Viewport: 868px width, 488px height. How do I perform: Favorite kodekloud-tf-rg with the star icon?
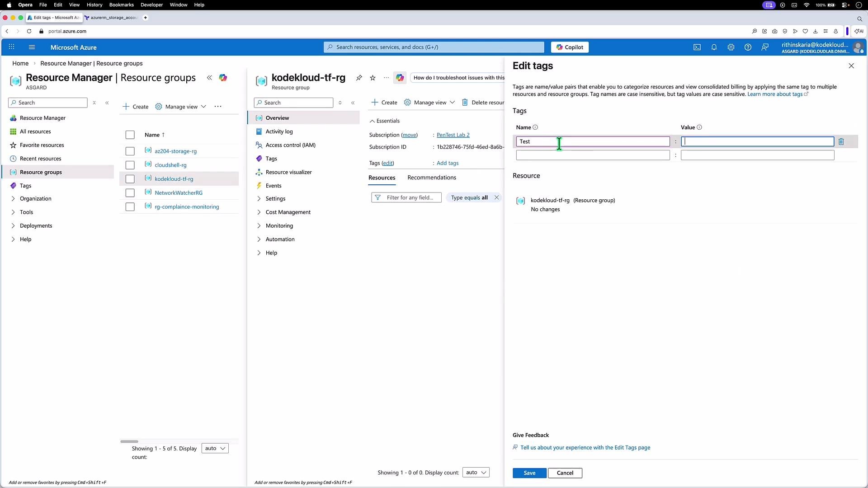(373, 78)
